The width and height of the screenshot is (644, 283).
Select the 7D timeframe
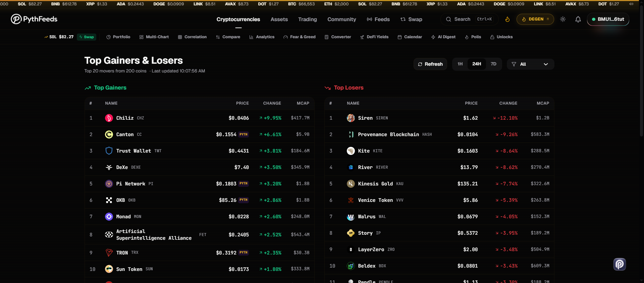[493, 64]
